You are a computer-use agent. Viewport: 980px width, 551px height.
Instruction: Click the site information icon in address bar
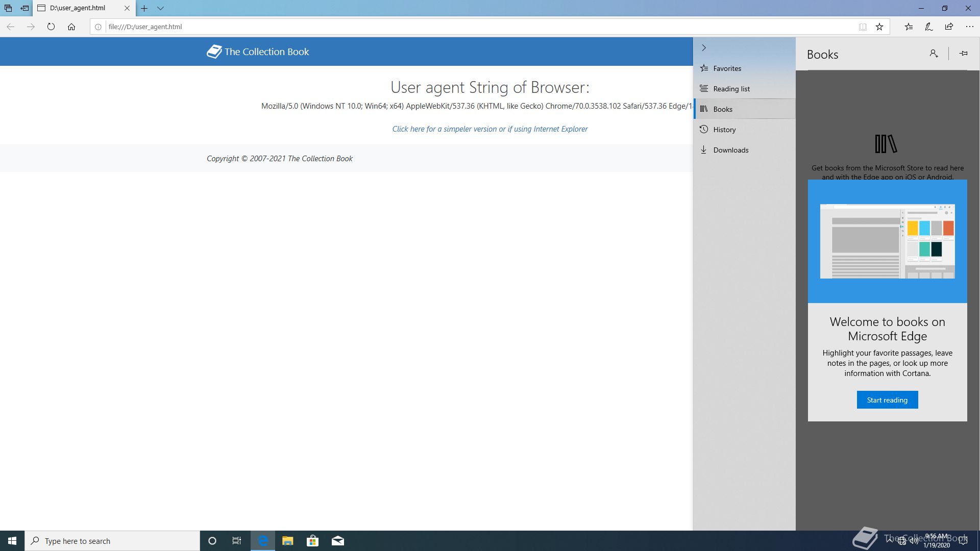98,27
